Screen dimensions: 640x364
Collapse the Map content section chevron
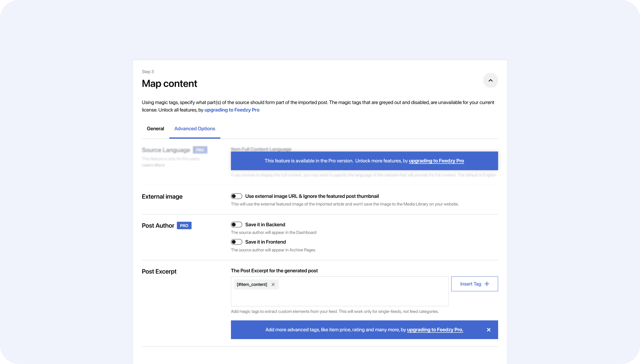tap(490, 81)
